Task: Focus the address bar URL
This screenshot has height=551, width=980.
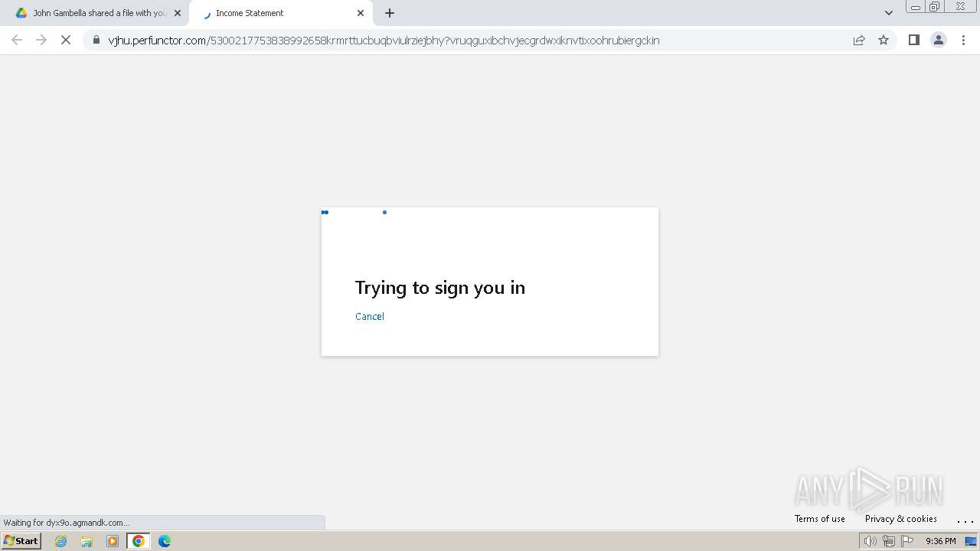Action: [384, 41]
